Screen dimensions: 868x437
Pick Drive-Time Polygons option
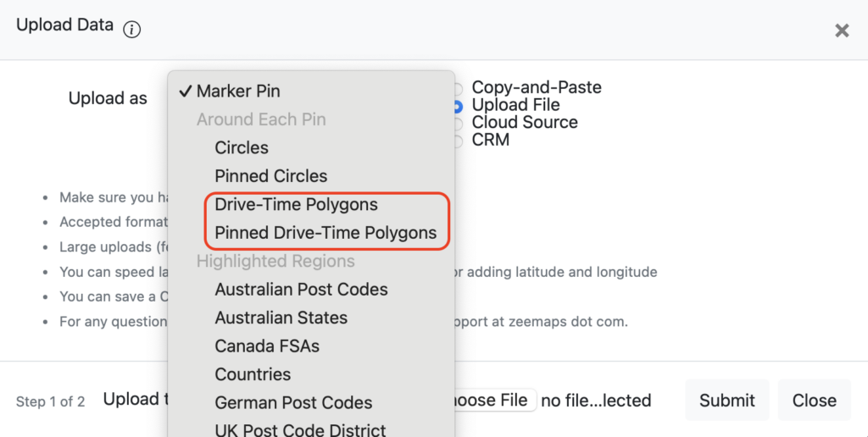(x=311, y=205)
